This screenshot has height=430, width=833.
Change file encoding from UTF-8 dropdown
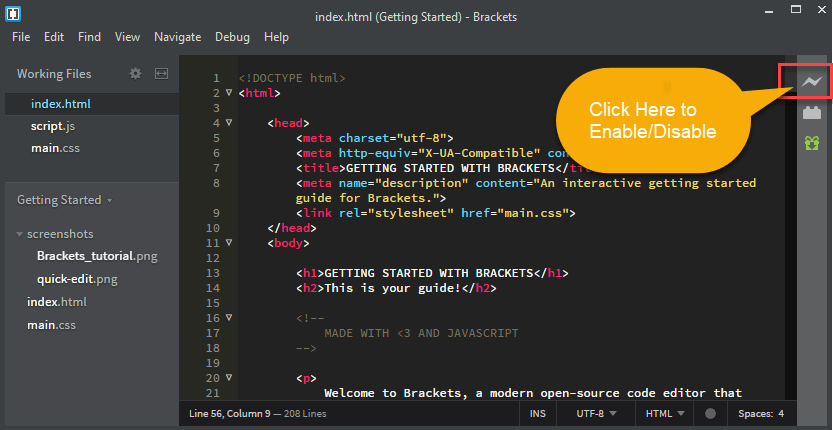pyautogui.click(x=596, y=414)
